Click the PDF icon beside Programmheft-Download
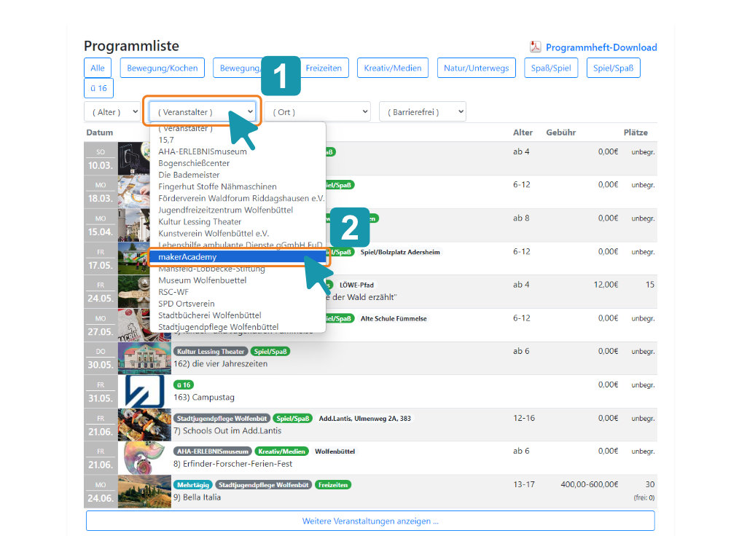747x560 pixels. click(x=535, y=47)
